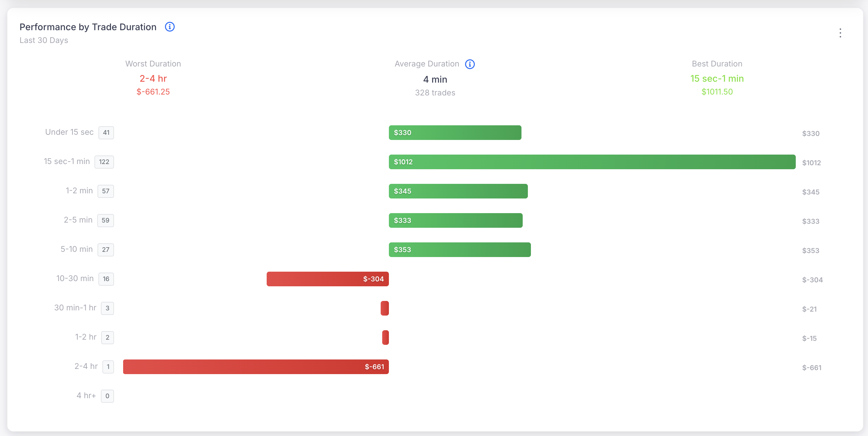Select the green $1012 bar for 15 sec-1 min
Image resolution: width=868 pixels, height=436 pixels.
(590, 162)
